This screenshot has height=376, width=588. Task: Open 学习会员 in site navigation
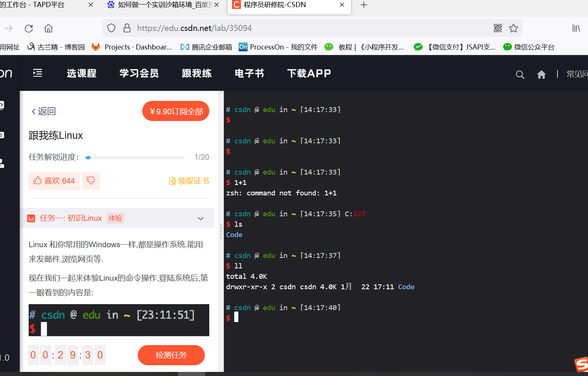pyautogui.click(x=139, y=73)
